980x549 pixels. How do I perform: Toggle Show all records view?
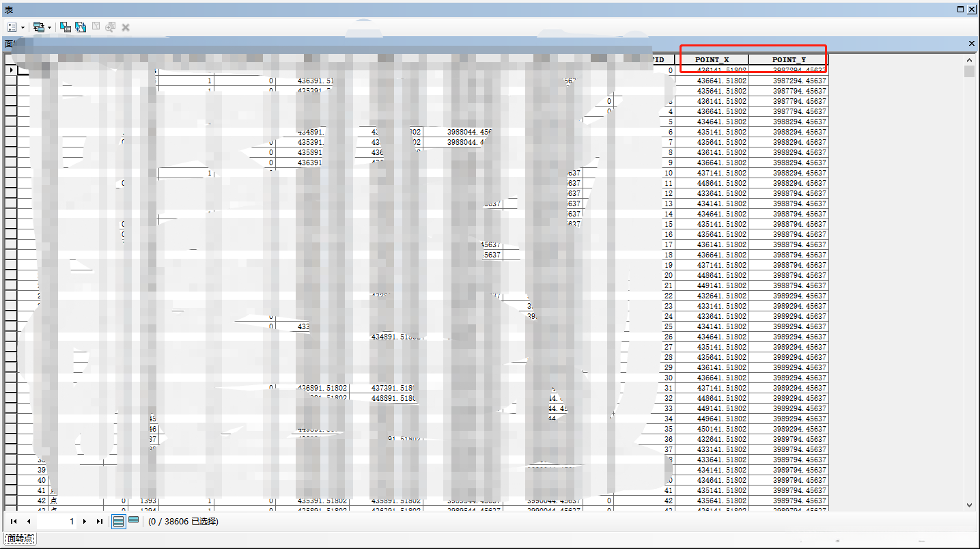119,521
